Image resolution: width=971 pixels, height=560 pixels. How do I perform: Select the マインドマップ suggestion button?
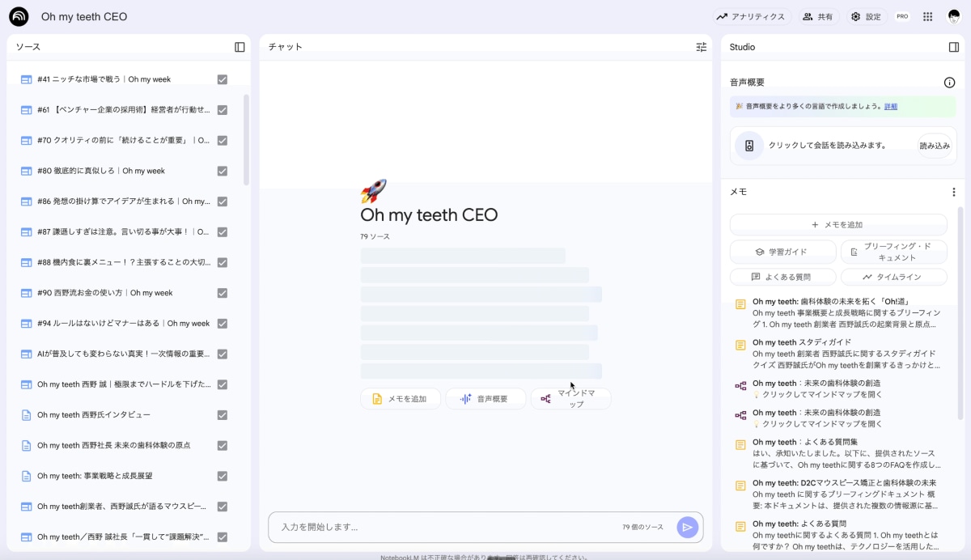click(571, 398)
